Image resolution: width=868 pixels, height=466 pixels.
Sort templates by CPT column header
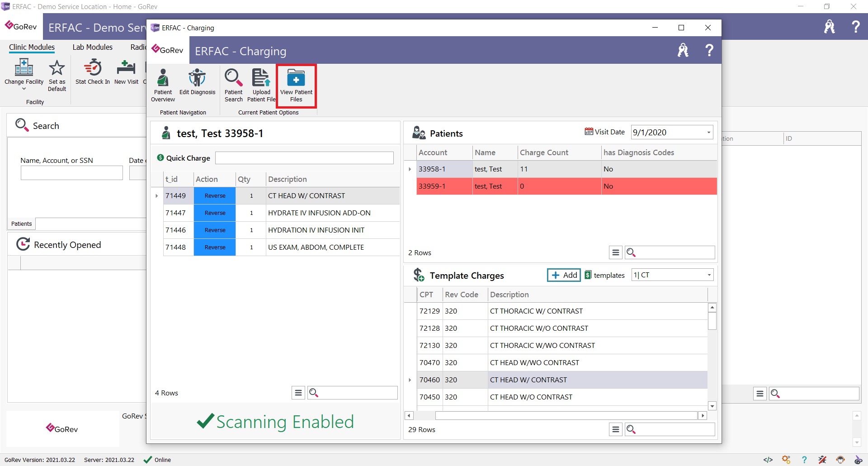pyautogui.click(x=429, y=295)
